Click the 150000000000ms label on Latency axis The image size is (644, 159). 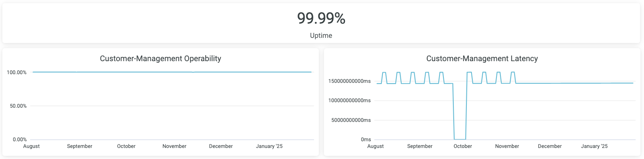tap(349, 81)
